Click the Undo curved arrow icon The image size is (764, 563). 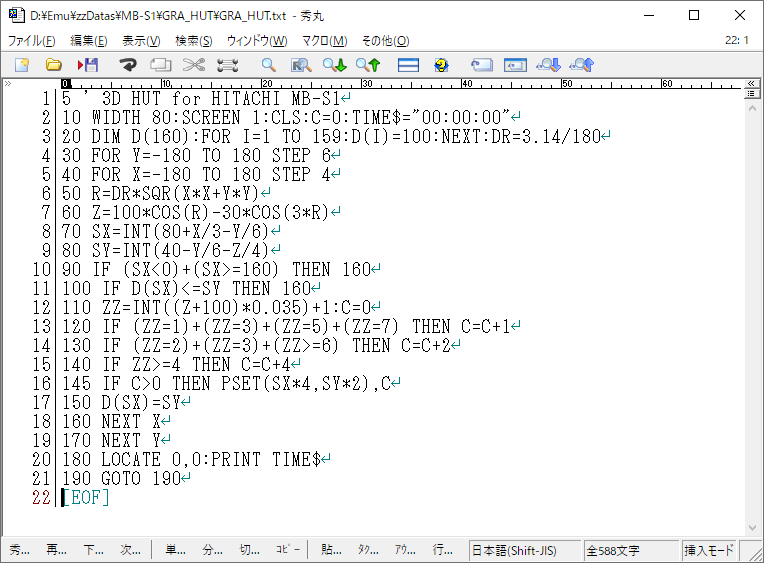128,65
